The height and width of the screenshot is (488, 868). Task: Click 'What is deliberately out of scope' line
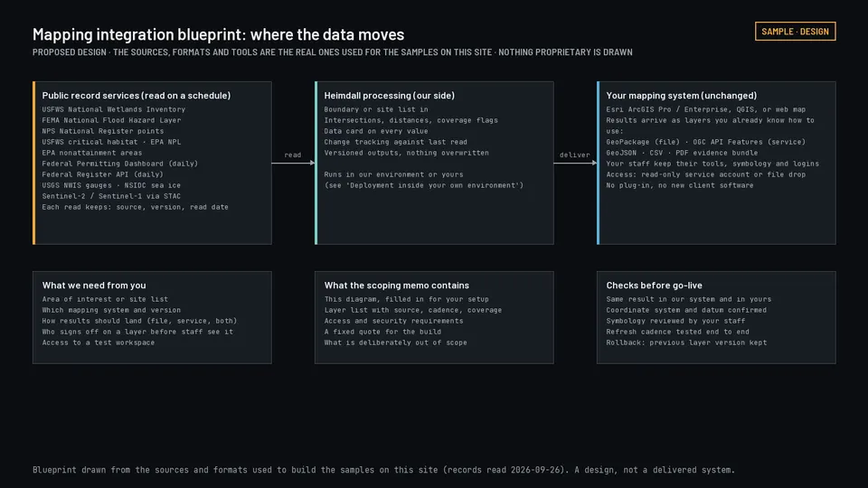[395, 343]
